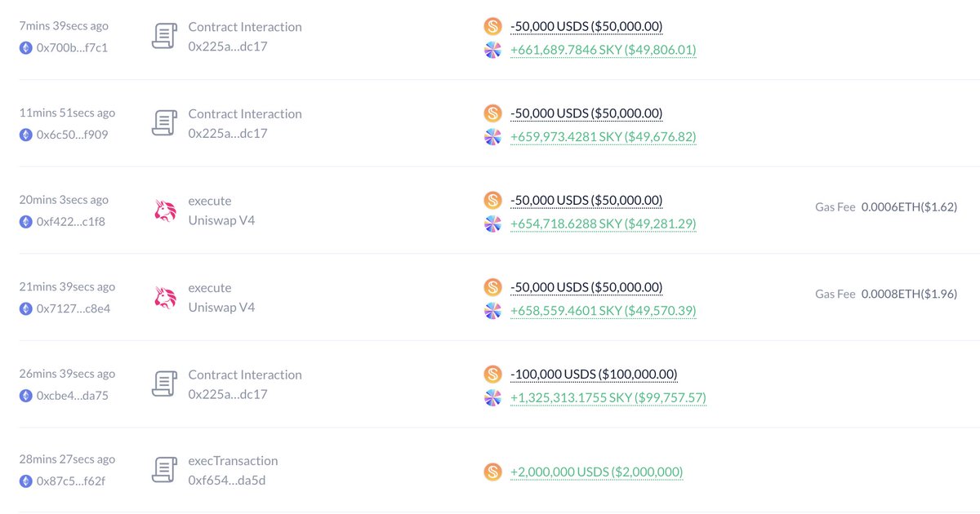980x514 pixels.
Task: Click -50,000 USDS amount in 7mins 39secs row
Action: tap(586, 27)
